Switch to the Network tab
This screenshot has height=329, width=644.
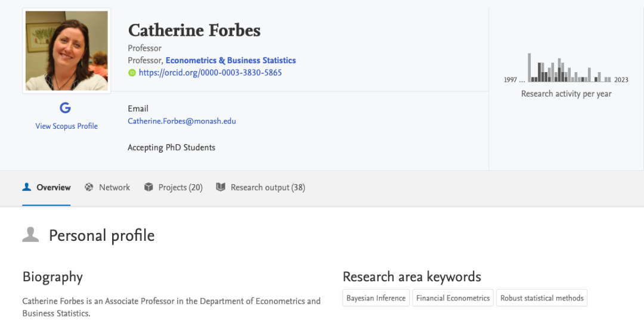pos(114,187)
